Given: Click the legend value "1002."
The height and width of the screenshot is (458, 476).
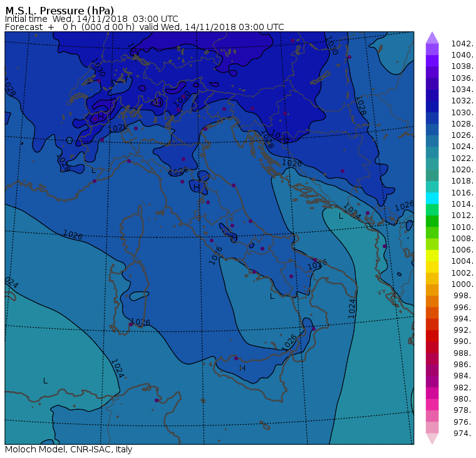Looking at the screenshot, I should tap(462, 273).
